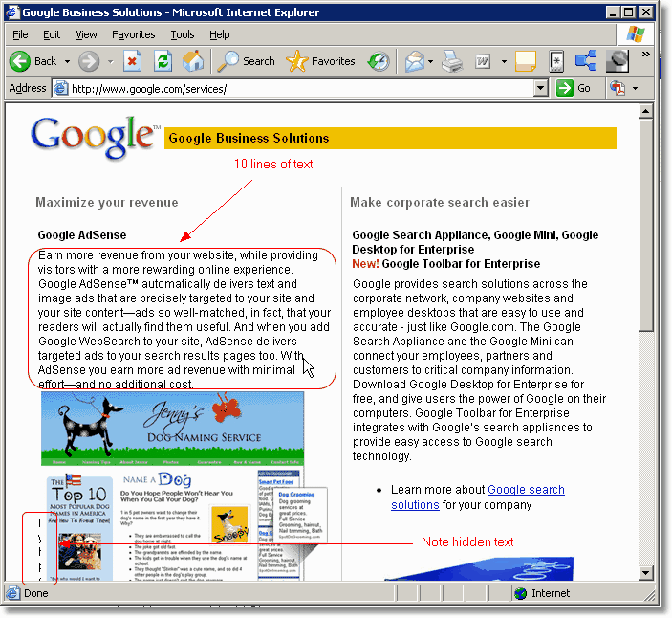Click the address bar URL field
The image size is (672, 618).
pyautogui.click(x=300, y=89)
